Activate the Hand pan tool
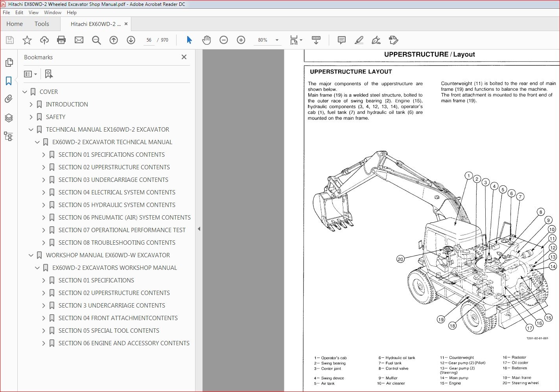Screen dimensions: 560x392 (x=206, y=40)
